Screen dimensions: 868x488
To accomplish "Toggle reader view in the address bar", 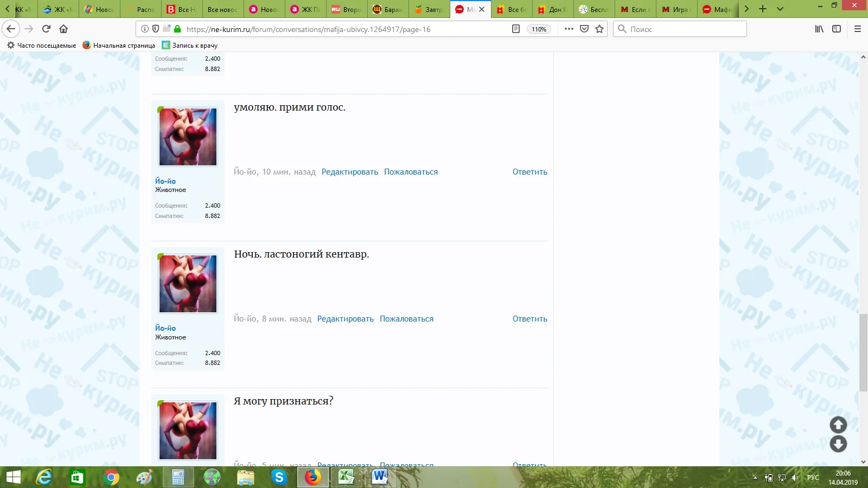I will click(516, 29).
